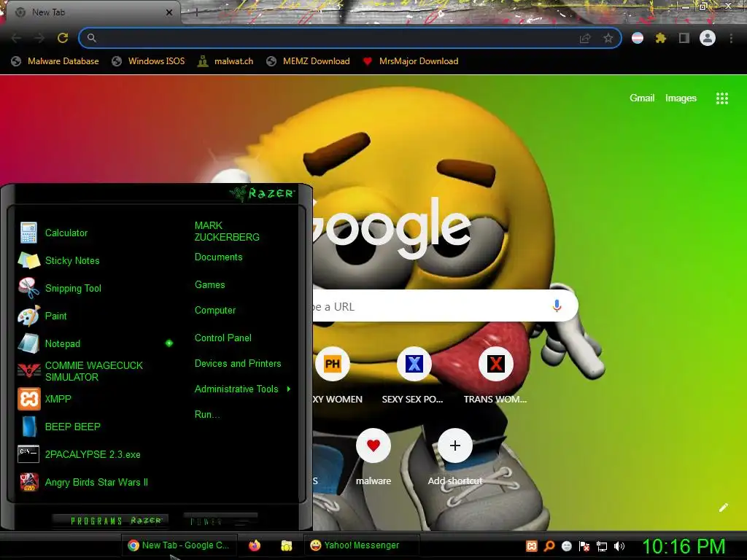Open the XMPP orange icon in start menu

pyautogui.click(x=28, y=399)
